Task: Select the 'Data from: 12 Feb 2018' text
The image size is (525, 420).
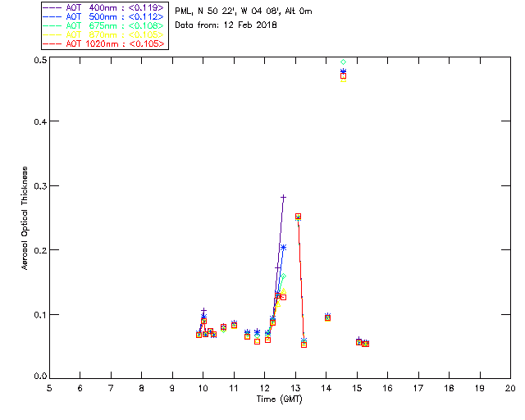Action: point(226,25)
